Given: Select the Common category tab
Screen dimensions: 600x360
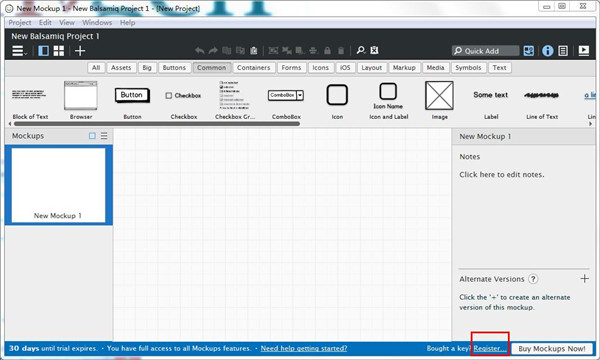Looking at the screenshot, I should (x=212, y=68).
